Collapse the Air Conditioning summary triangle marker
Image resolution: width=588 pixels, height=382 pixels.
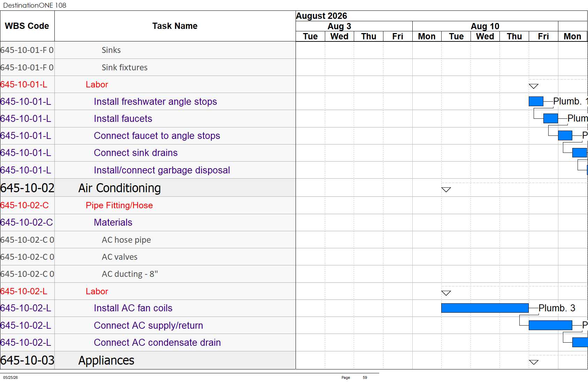click(446, 189)
